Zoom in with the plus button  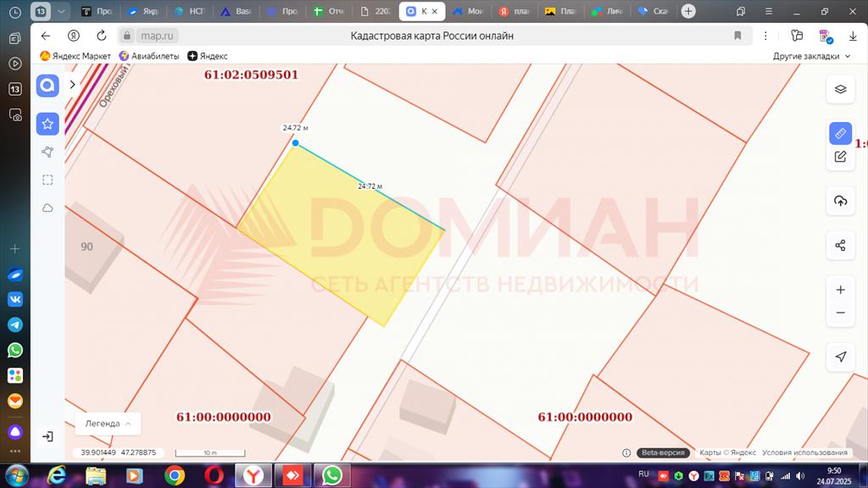840,290
